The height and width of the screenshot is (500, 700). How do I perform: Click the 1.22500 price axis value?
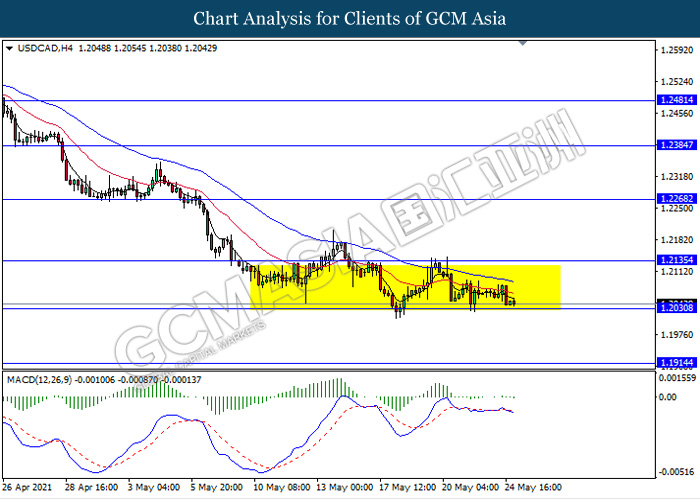[677, 208]
